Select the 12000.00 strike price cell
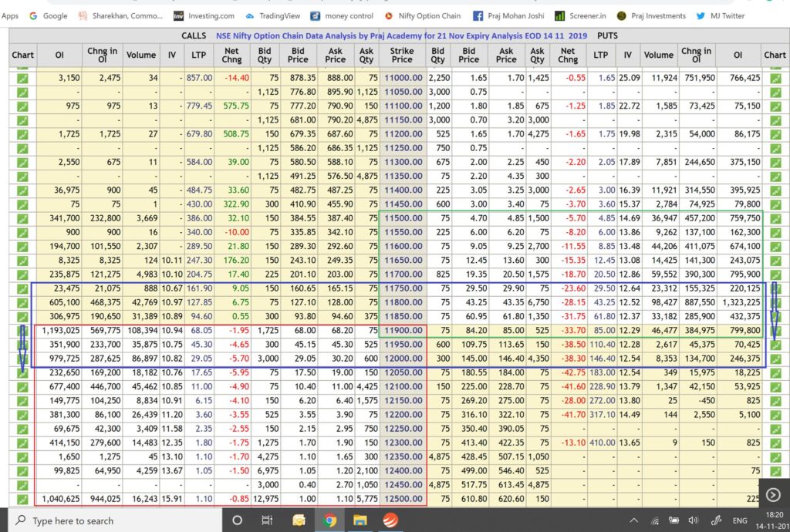The width and height of the screenshot is (790, 532). [x=402, y=359]
